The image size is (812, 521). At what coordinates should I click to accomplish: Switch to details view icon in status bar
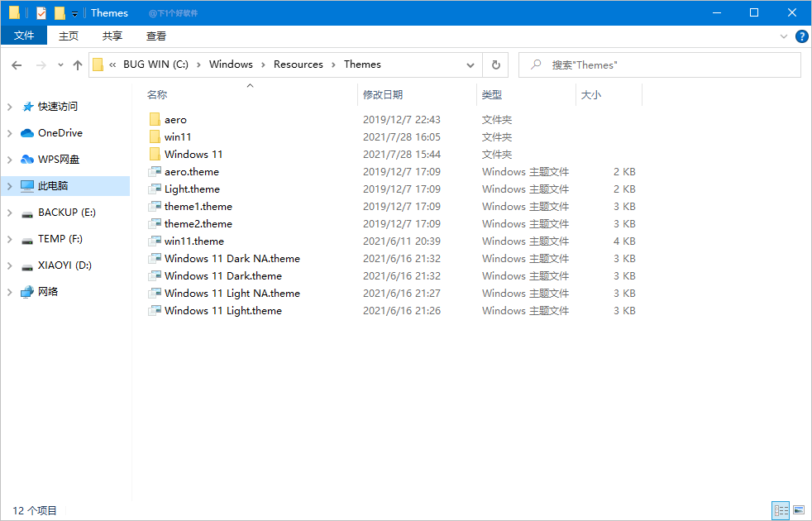click(x=781, y=510)
